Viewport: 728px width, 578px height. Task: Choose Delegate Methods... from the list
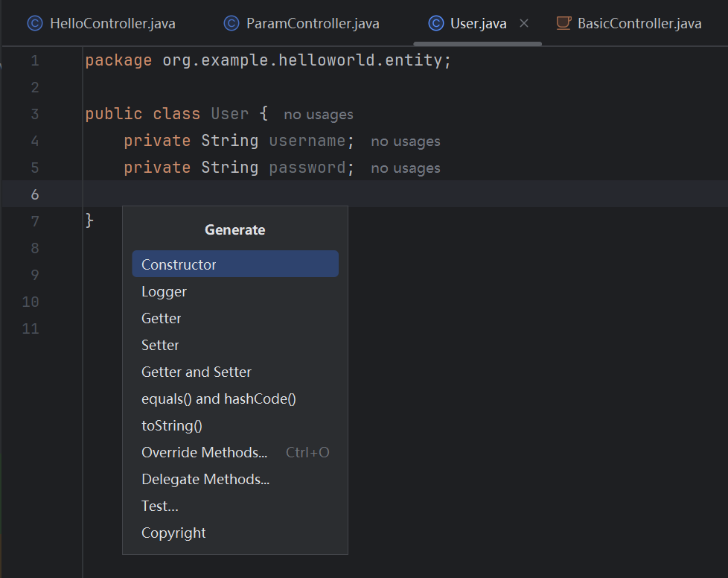click(x=205, y=479)
